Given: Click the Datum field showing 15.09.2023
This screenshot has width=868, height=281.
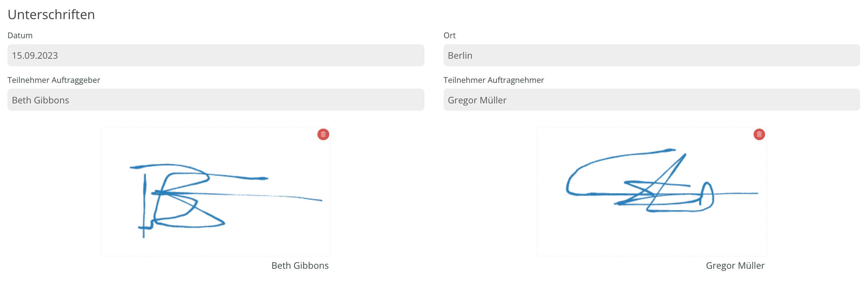Looking at the screenshot, I should pyautogui.click(x=216, y=55).
